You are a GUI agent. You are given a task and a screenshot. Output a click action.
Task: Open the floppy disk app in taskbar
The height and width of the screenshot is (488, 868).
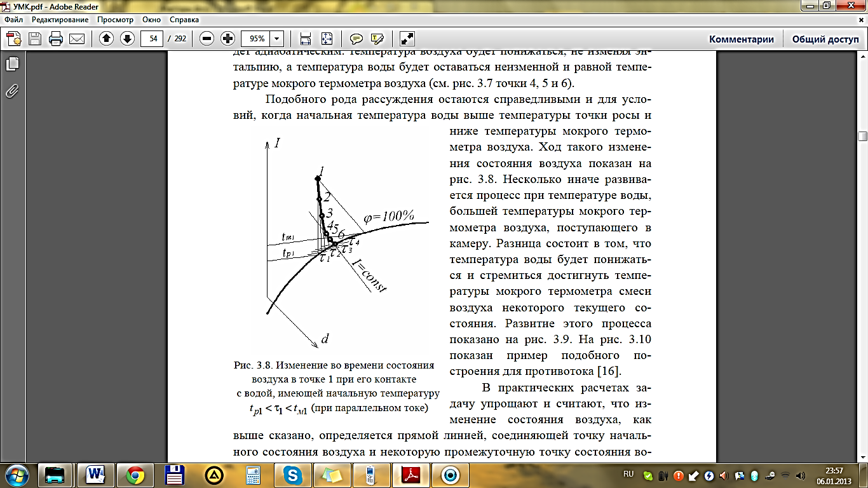pyautogui.click(x=175, y=475)
